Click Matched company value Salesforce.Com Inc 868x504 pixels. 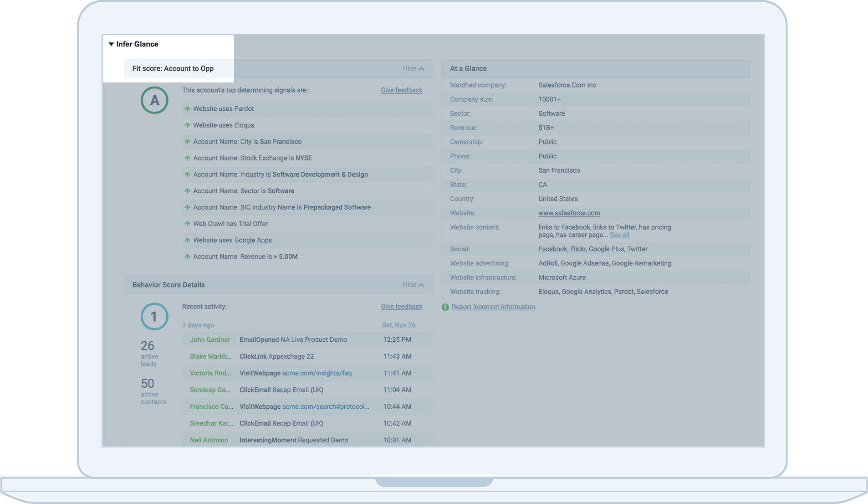click(x=567, y=85)
